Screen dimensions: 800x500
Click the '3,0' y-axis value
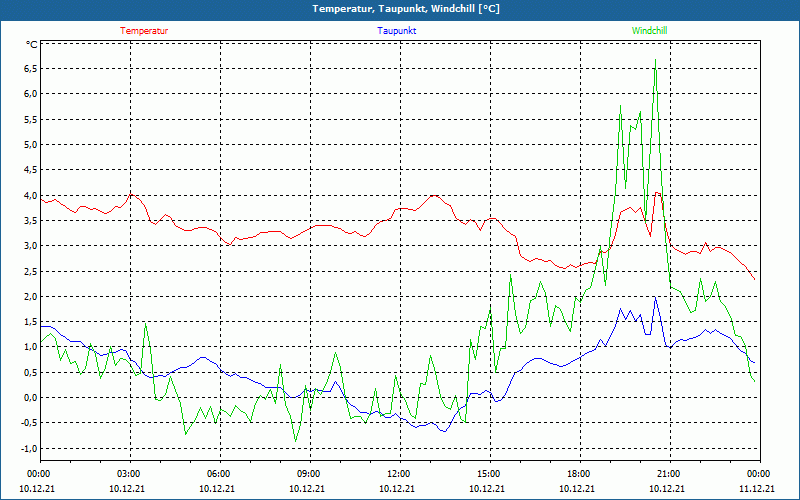click(31, 246)
